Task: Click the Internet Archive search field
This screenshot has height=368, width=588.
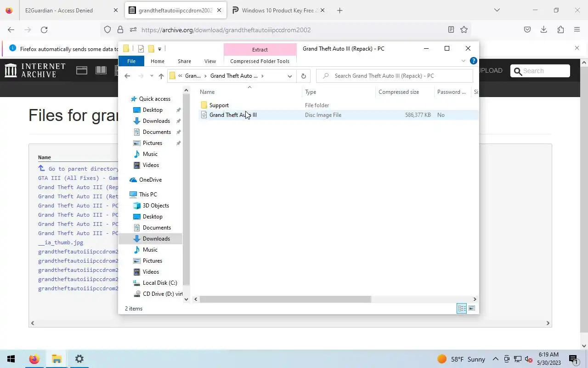Action: coord(540,71)
